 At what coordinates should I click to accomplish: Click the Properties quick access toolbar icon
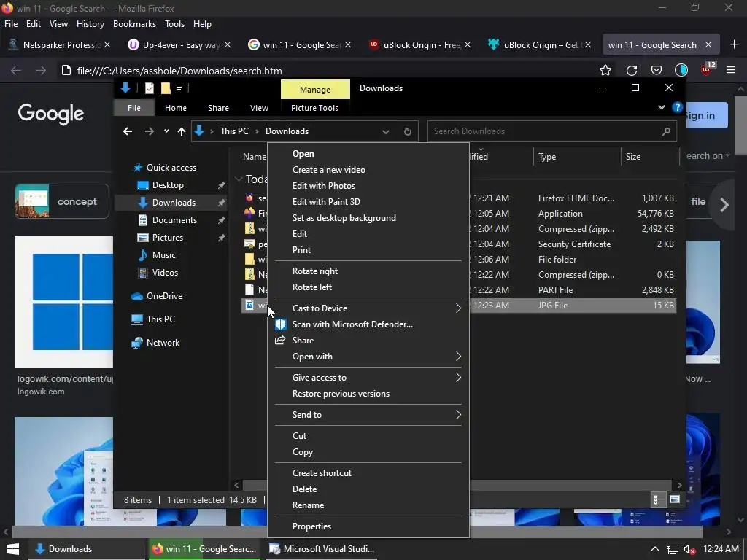(x=150, y=88)
